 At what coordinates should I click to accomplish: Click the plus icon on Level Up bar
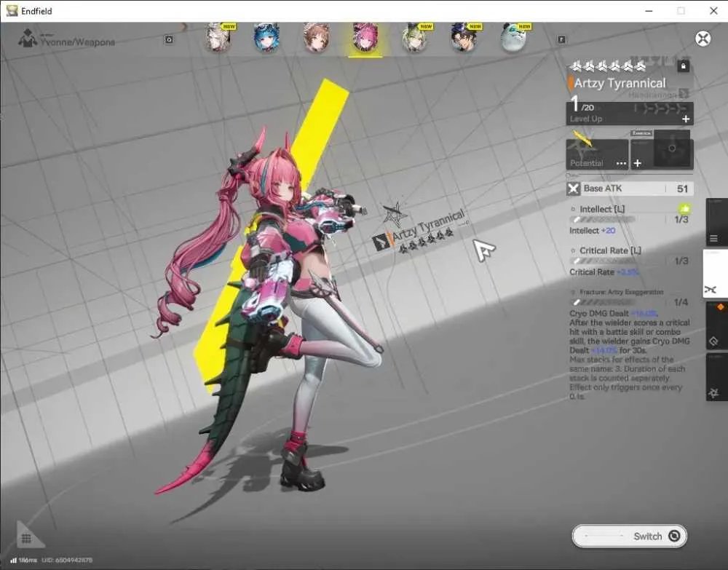coord(686,119)
